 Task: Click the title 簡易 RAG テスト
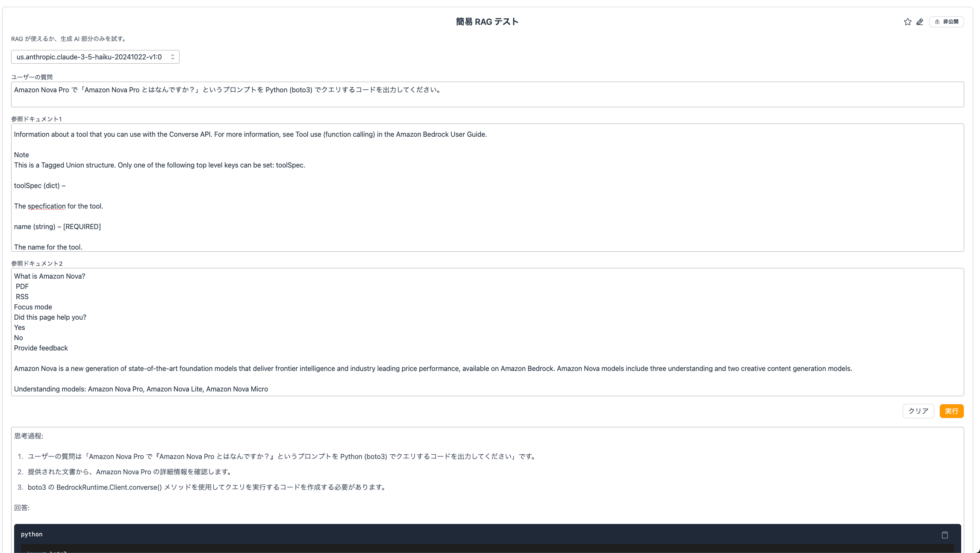tap(487, 22)
